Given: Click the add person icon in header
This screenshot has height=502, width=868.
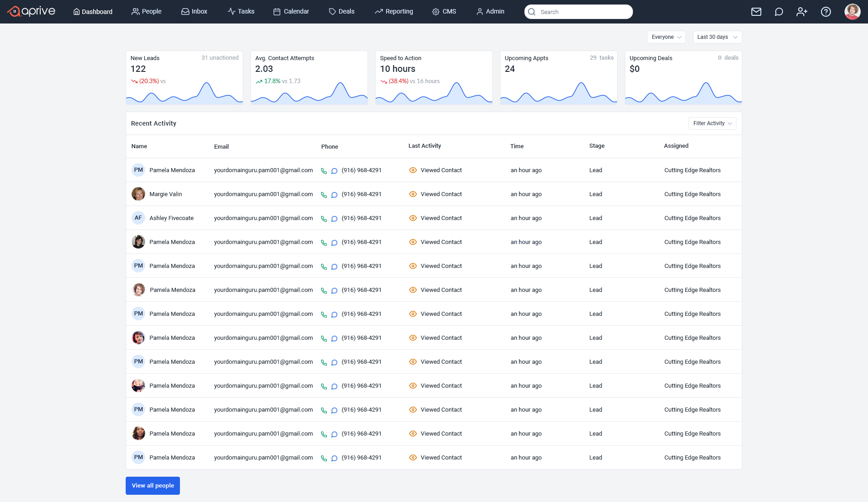Looking at the screenshot, I should [802, 12].
